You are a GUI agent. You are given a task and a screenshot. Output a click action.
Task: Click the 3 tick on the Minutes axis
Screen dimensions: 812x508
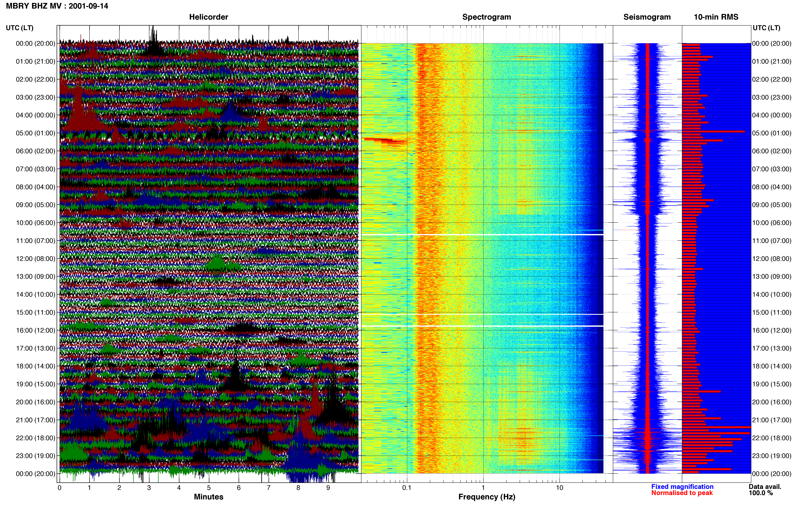tap(149, 488)
